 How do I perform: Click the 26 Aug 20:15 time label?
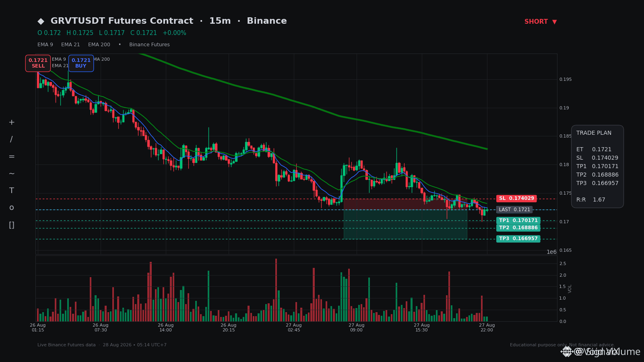click(229, 328)
